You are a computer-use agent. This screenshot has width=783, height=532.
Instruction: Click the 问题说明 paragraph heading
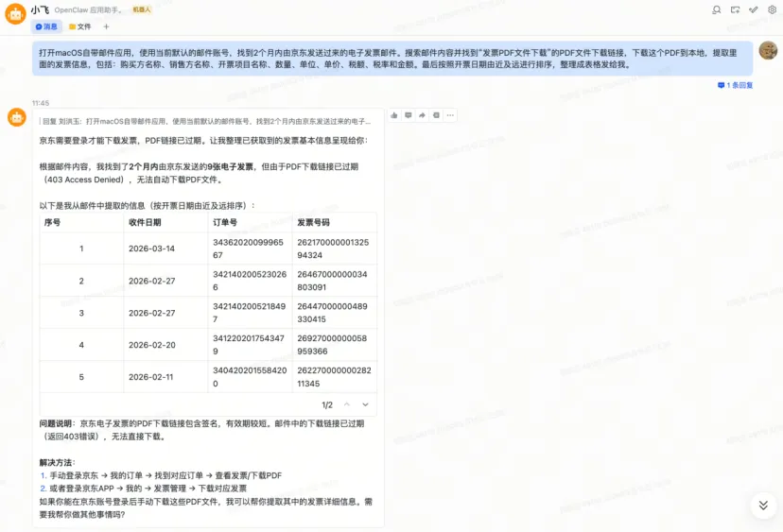point(56,423)
